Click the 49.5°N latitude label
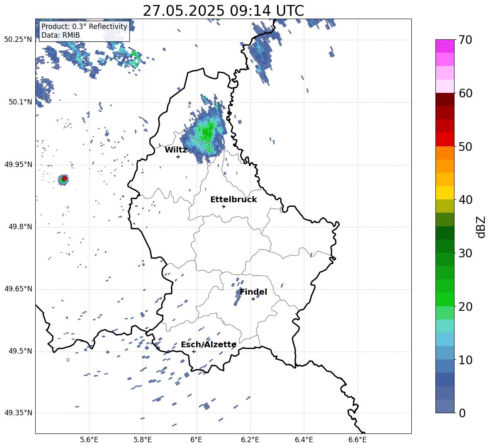Viewport: 491px width, 448px height. point(20,351)
